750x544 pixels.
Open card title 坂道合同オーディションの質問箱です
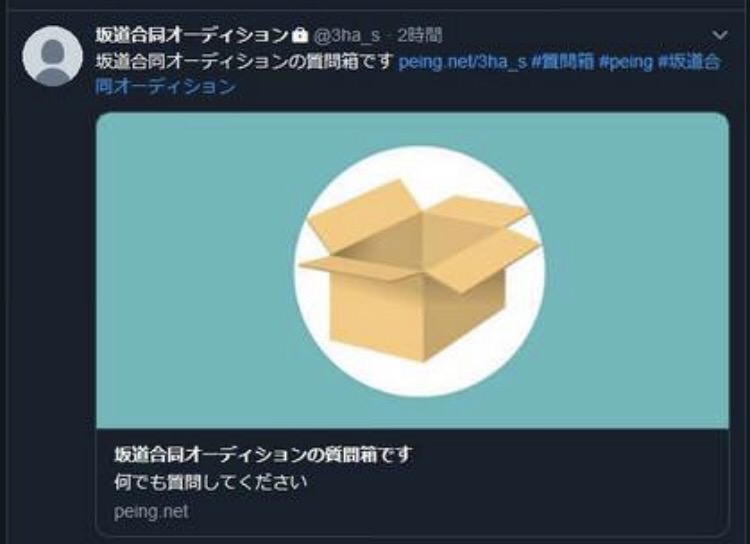coord(263,455)
